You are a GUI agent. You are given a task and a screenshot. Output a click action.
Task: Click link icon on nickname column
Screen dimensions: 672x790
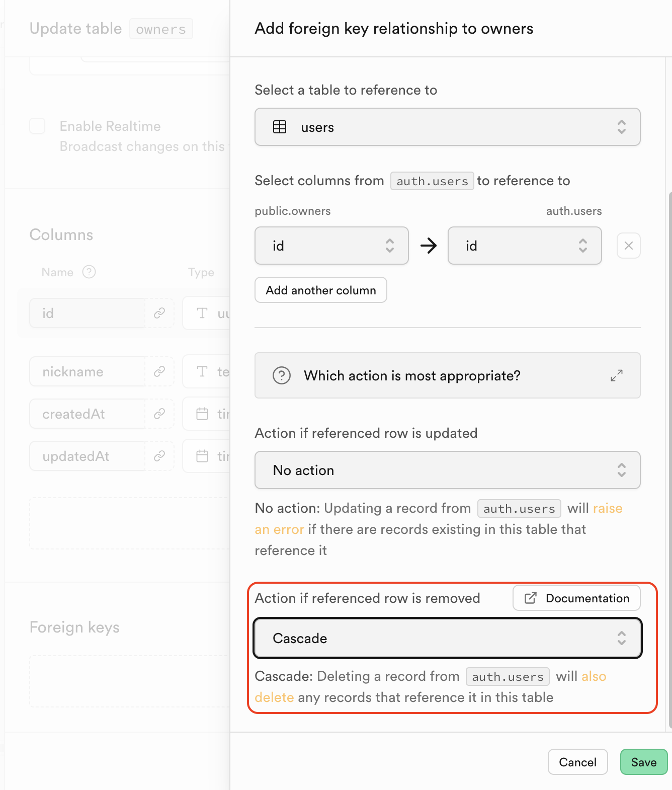pyautogui.click(x=159, y=371)
